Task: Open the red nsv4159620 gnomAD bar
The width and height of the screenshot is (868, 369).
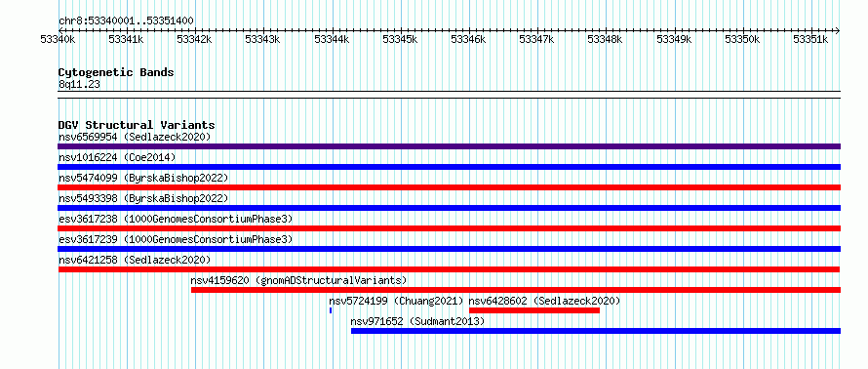Action: pos(516,290)
